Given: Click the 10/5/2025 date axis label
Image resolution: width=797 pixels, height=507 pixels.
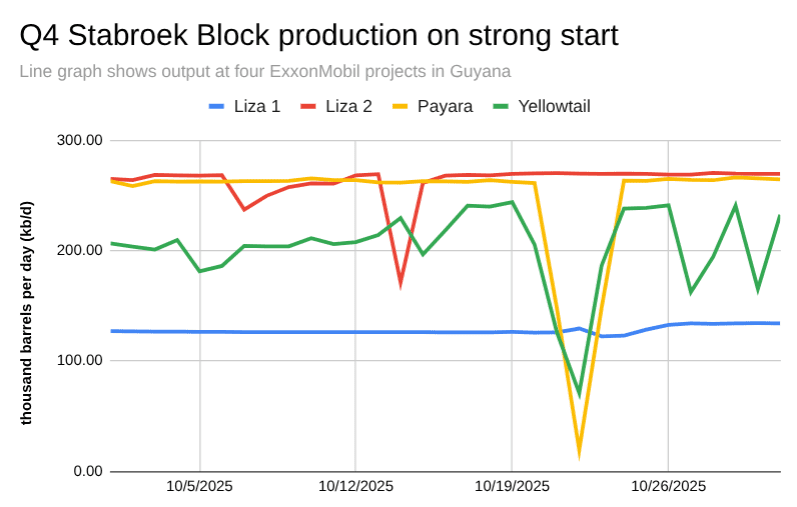Looking at the screenshot, I should point(200,487).
